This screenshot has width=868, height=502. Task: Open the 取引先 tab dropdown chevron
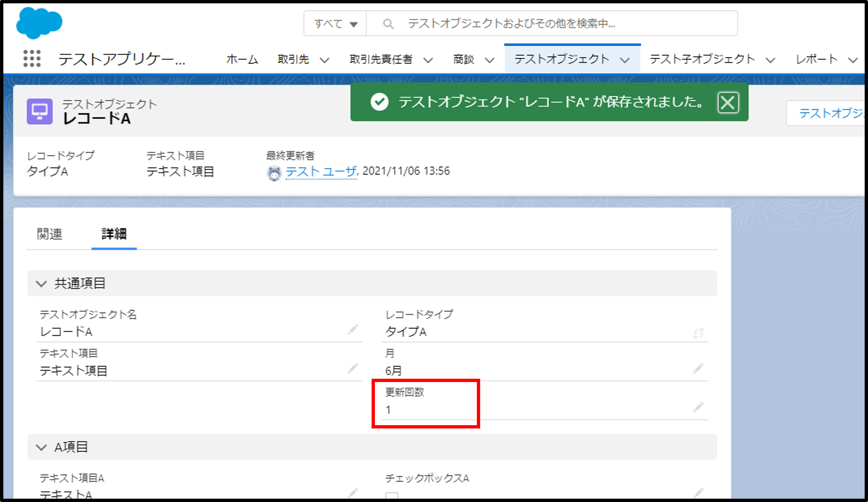(324, 60)
